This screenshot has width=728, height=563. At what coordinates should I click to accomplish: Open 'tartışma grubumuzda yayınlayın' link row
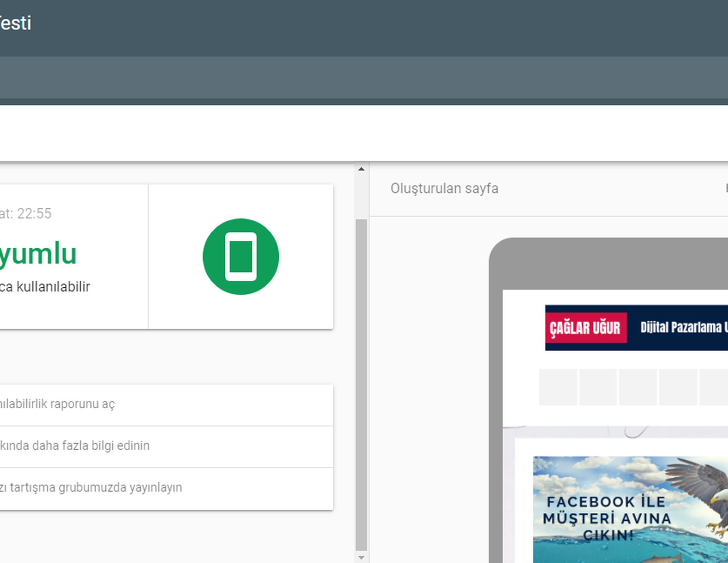[x=166, y=489]
